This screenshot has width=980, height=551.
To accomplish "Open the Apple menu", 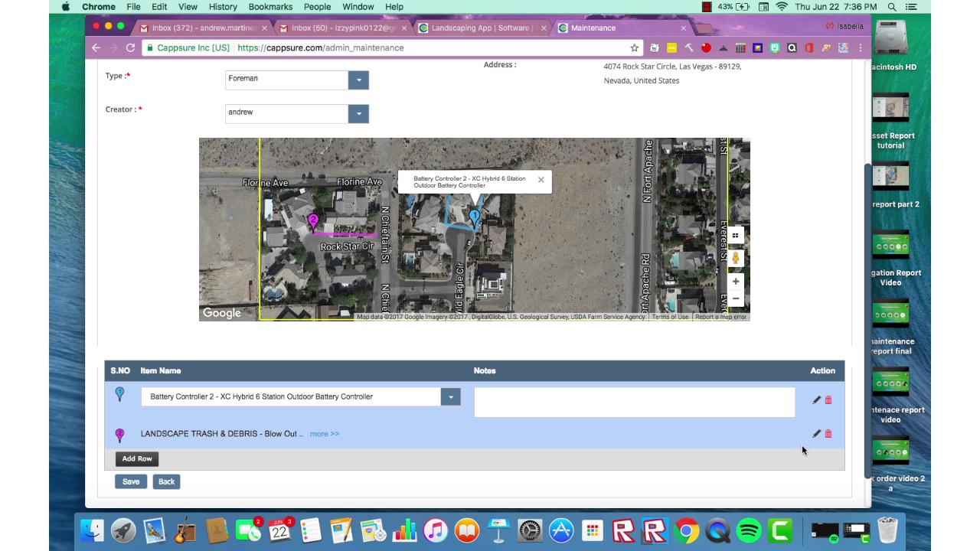I will [x=65, y=7].
